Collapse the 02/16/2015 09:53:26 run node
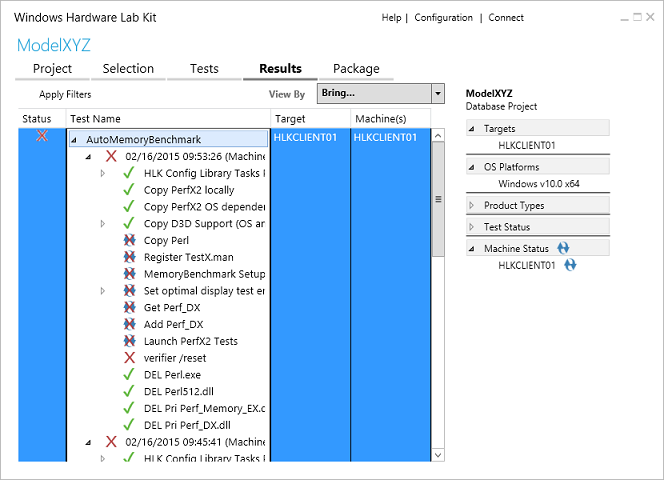664x480 pixels. coord(88,157)
